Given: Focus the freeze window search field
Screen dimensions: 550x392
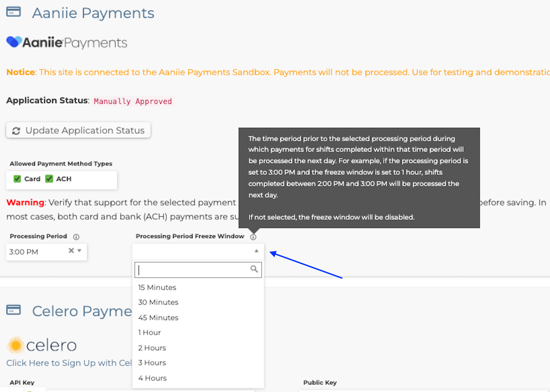Looking at the screenshot, I should pyautogui.click(x=193, y=270).
